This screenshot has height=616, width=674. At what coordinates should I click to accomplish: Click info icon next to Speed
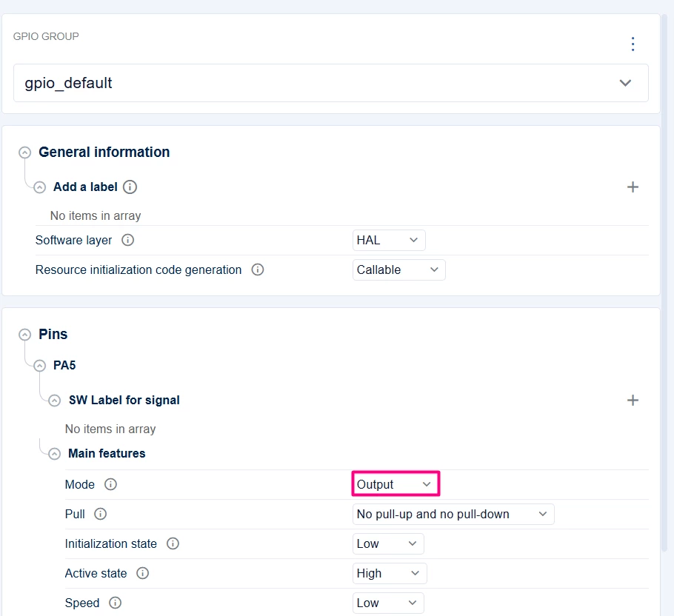pyautogui.click(x=115, y=603)
